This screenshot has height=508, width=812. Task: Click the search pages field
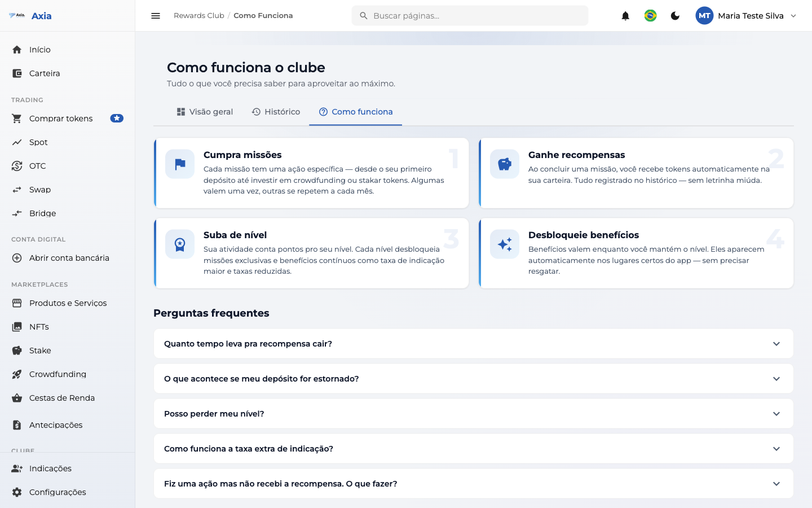470,16
